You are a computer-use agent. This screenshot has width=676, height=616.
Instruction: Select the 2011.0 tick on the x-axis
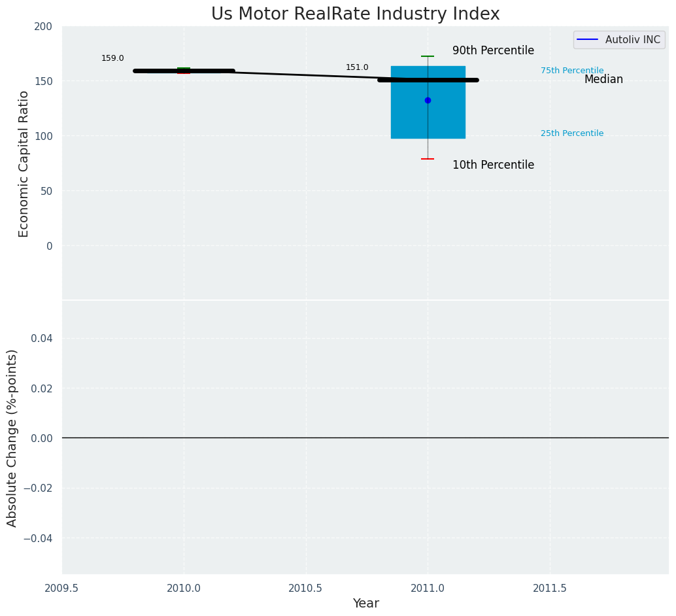pyautogui.click(x=428, y=588)
